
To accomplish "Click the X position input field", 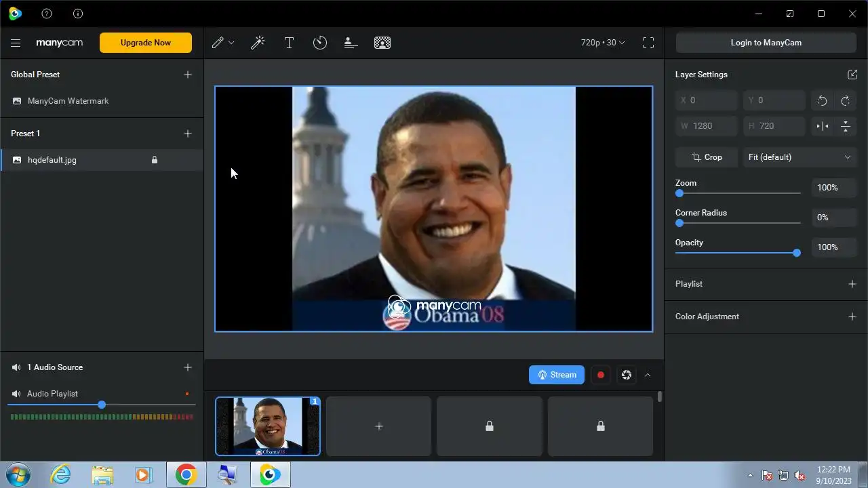I will [x=707, y=100].
